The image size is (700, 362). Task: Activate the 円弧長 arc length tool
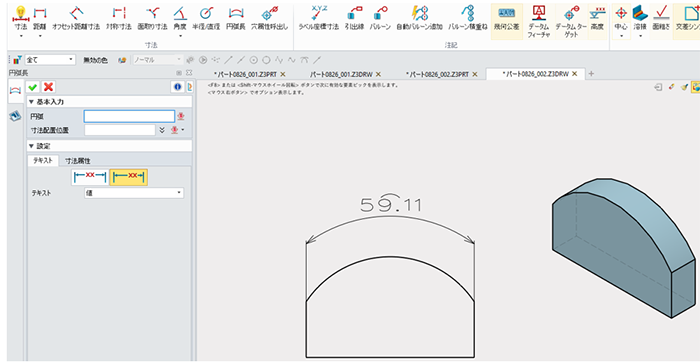point(235,17)
